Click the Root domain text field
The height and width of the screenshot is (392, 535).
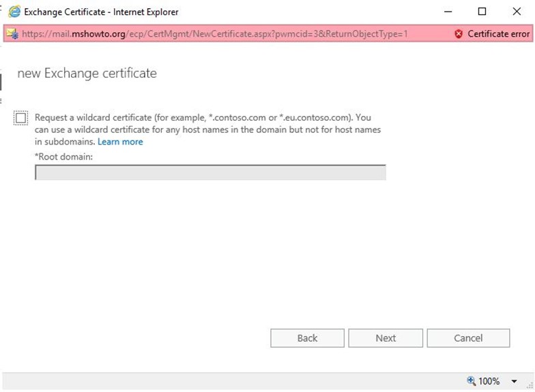[210, 172]
